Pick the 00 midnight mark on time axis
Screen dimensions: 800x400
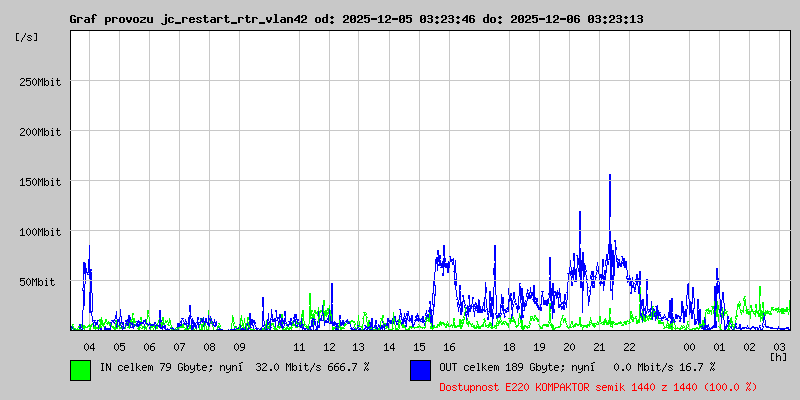click(x=689, y=347)
